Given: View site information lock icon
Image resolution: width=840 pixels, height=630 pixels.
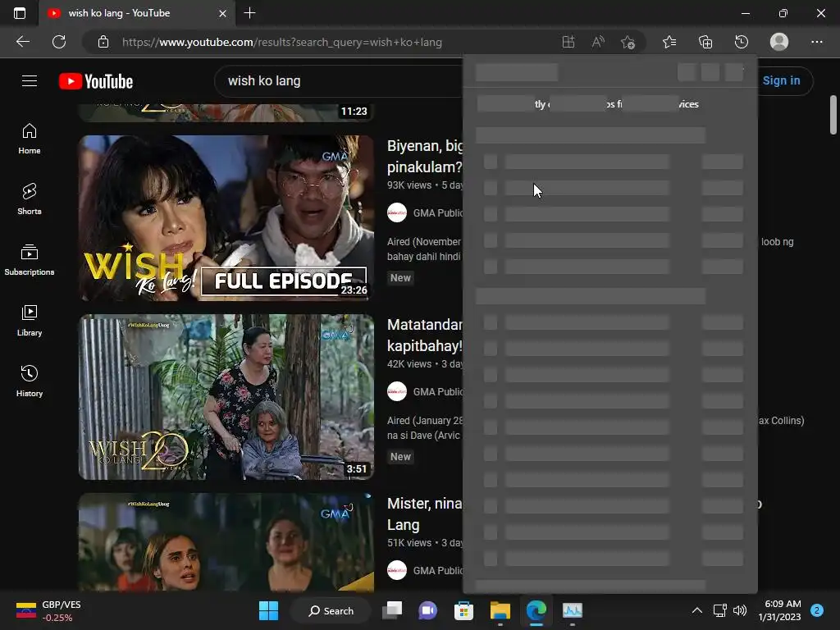Looking at the screenshot, I should [x=103, y=42].
